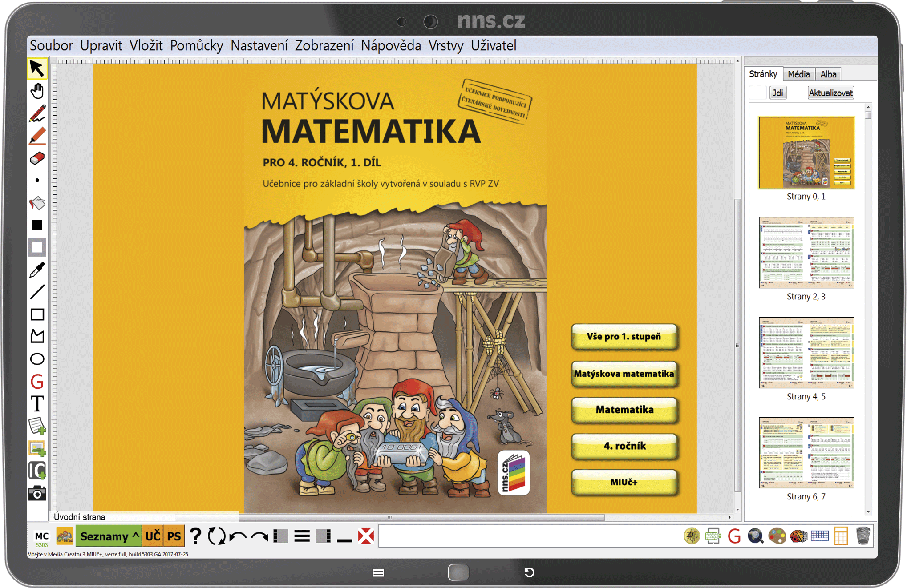907x588 pixels.
Task: Toggle the UČ textbook button
Action: [x=153, y=536]
